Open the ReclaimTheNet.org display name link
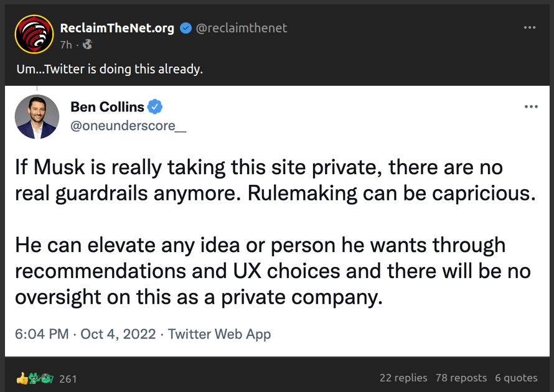 [117, 28]
